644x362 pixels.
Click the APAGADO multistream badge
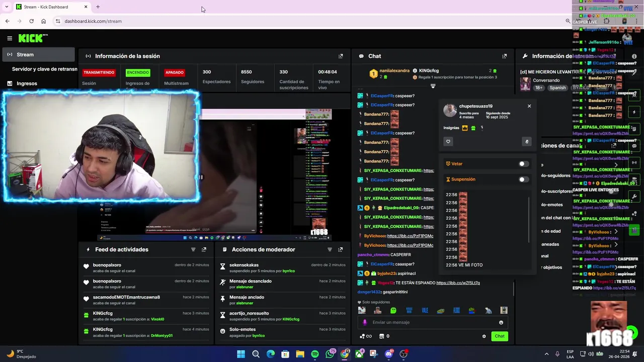point(174,72)
